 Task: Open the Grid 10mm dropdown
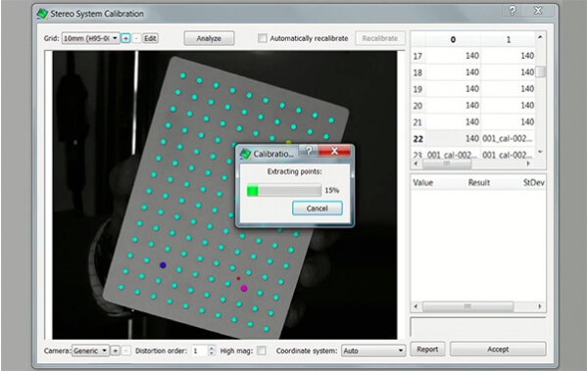(x=91, y=38)
